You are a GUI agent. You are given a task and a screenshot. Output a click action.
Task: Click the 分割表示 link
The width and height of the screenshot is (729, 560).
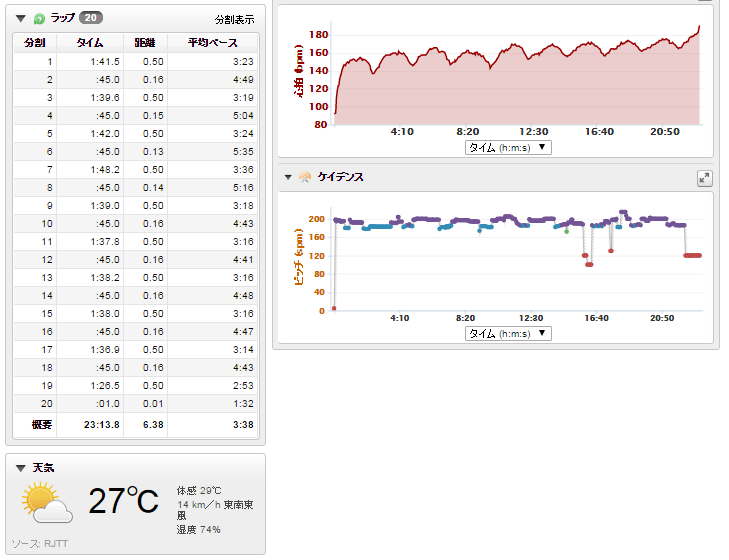point(234,19)
